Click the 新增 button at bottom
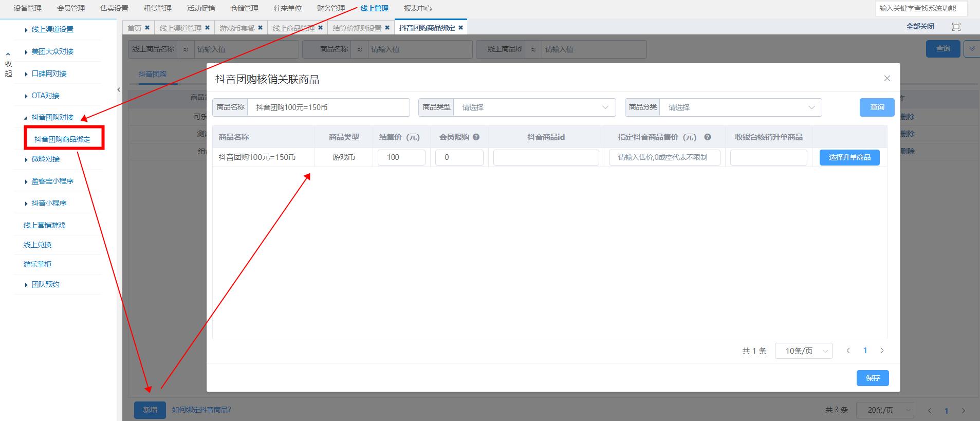 point(150,410)
